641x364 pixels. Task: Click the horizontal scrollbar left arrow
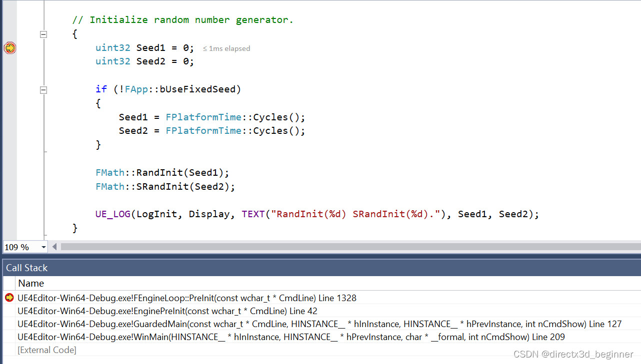tap(54, 247)
